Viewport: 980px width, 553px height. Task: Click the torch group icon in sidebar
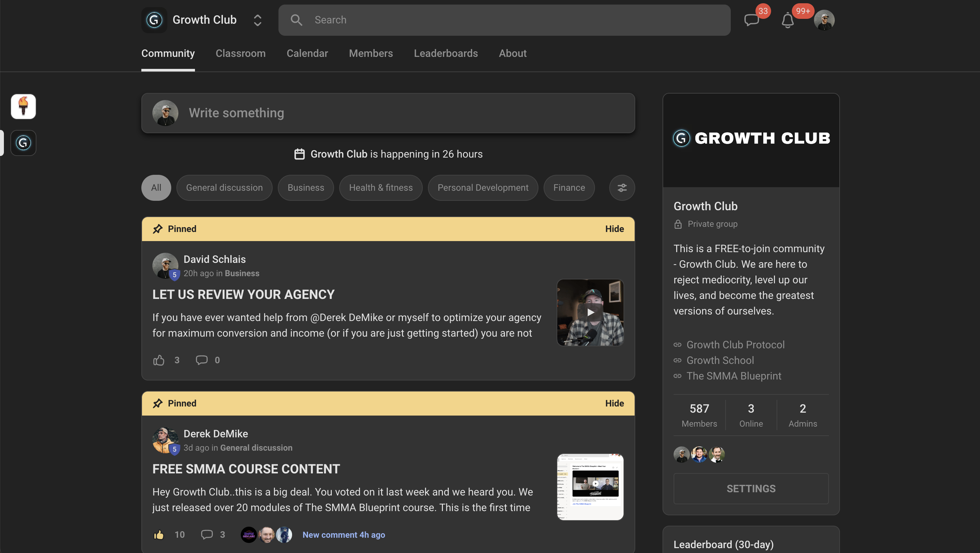(x=23, y=107)
